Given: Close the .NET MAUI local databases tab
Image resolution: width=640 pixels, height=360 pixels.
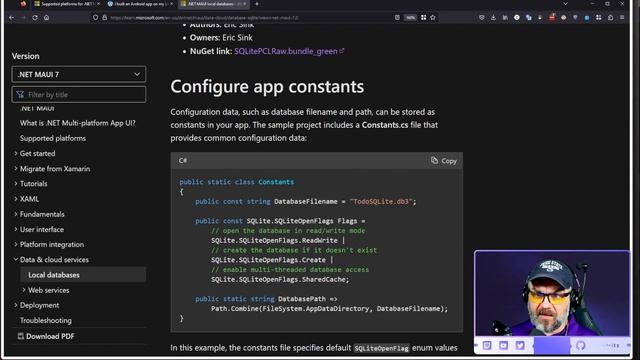Looking at the screenshot, I should (244, 4).
